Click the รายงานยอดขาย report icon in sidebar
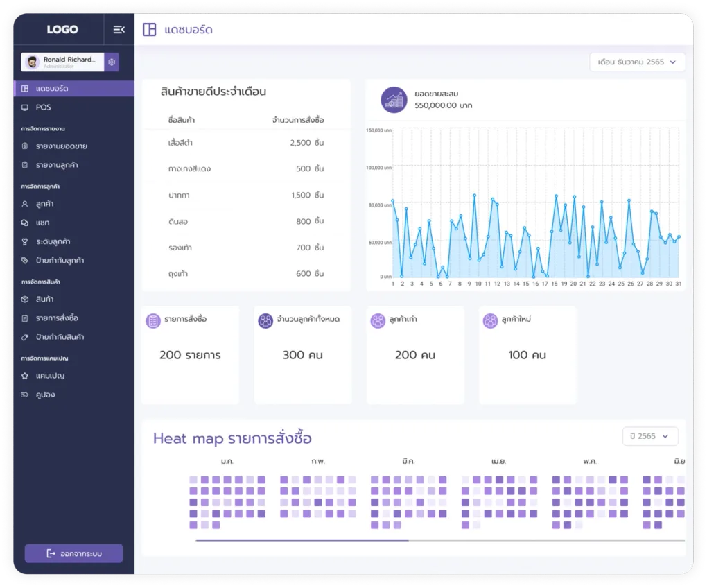 pyautogui.click(x=25, y=146)
